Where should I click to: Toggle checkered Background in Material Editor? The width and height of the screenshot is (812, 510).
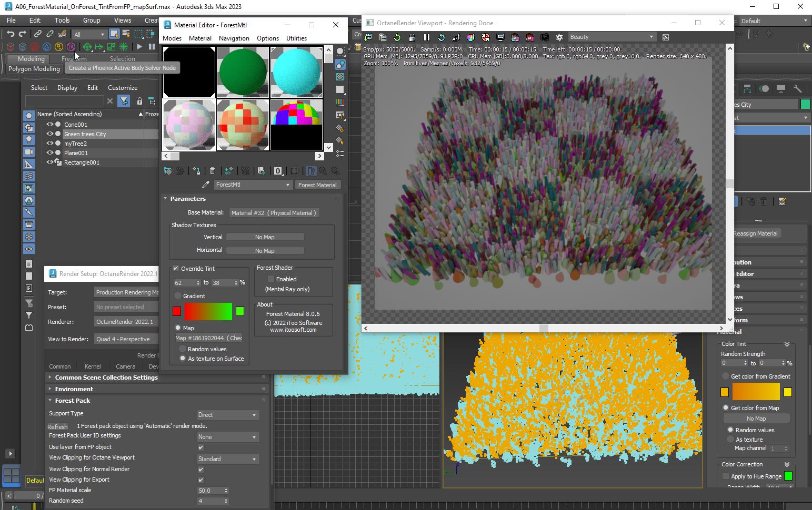[340, 77]
